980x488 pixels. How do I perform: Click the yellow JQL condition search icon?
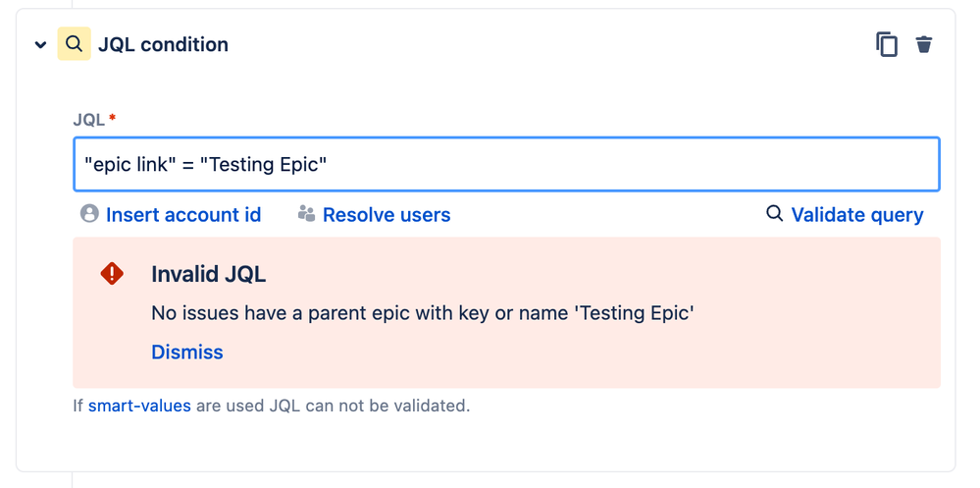click(x=74, y=44)
